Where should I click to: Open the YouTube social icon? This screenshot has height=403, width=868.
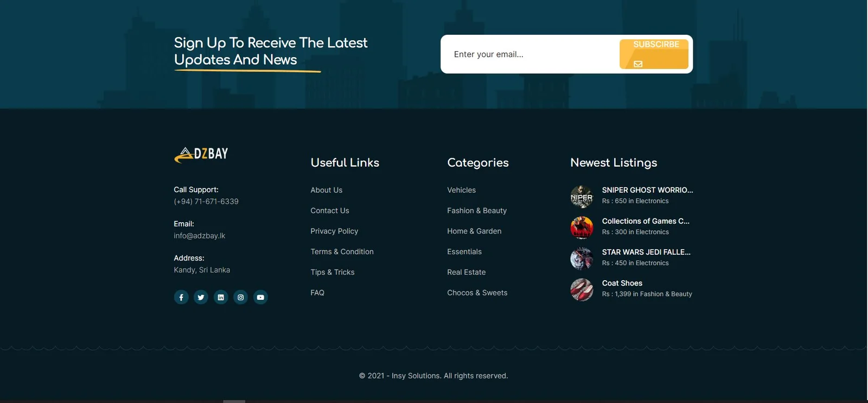pos(260,297)
